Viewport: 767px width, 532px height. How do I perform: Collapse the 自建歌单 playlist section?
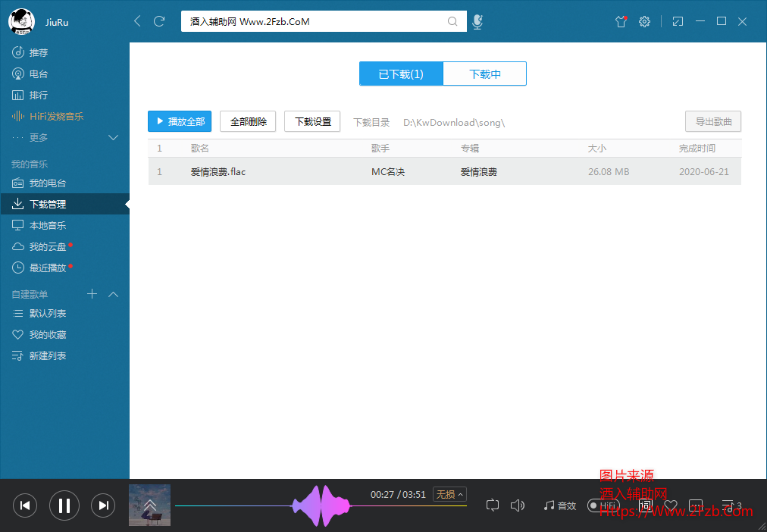click(114, 294)
